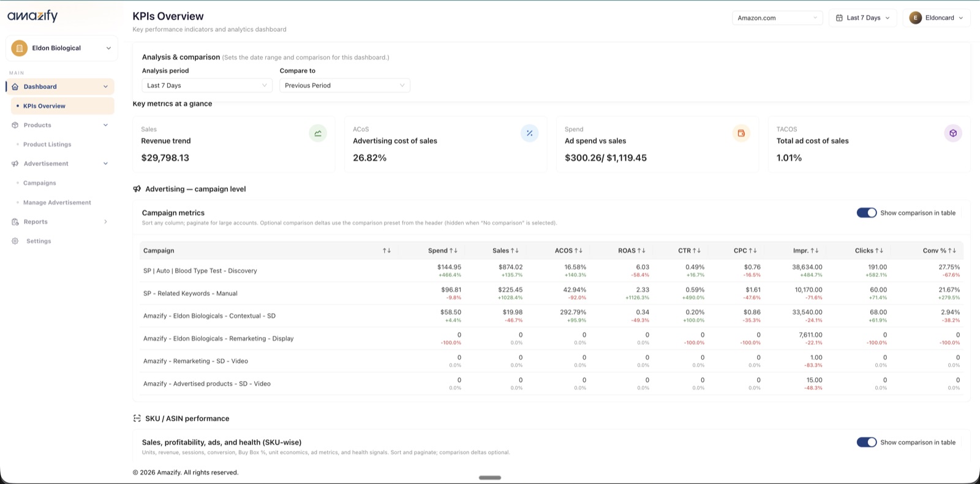Open the Analysis period dropdown
Screen dimensions: 980x484
point(207,85)
